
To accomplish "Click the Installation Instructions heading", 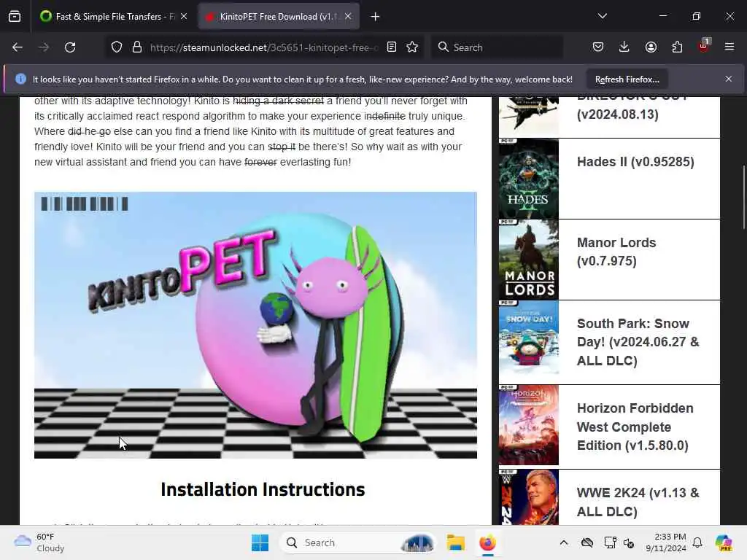I will point(263,489).
